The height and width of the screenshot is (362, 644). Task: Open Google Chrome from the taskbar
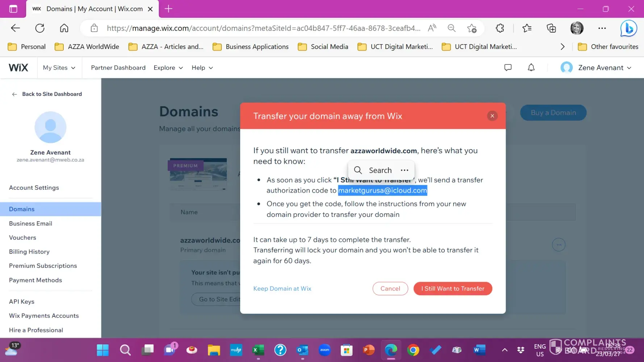pos(413,350)
